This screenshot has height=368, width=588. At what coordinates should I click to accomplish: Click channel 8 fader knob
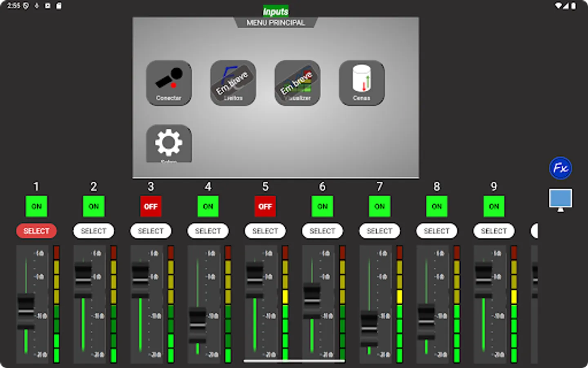[426, 322]
